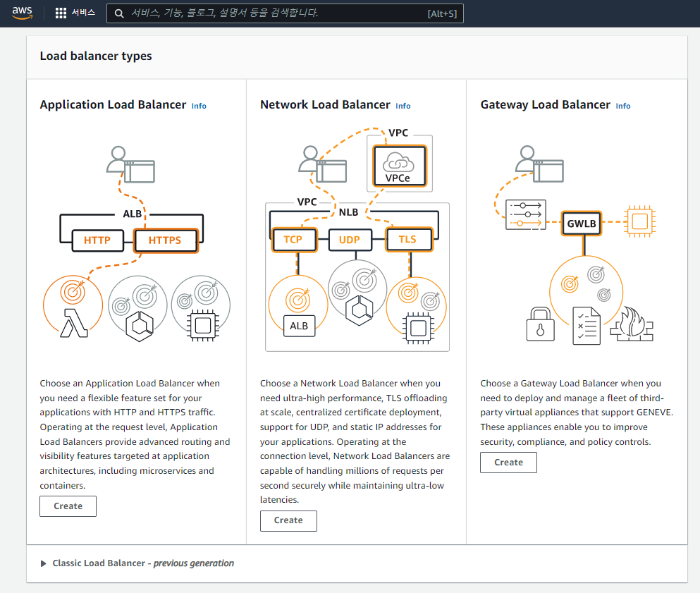Click the firewall flame icon in gateway diagram

tap(632, 324)
